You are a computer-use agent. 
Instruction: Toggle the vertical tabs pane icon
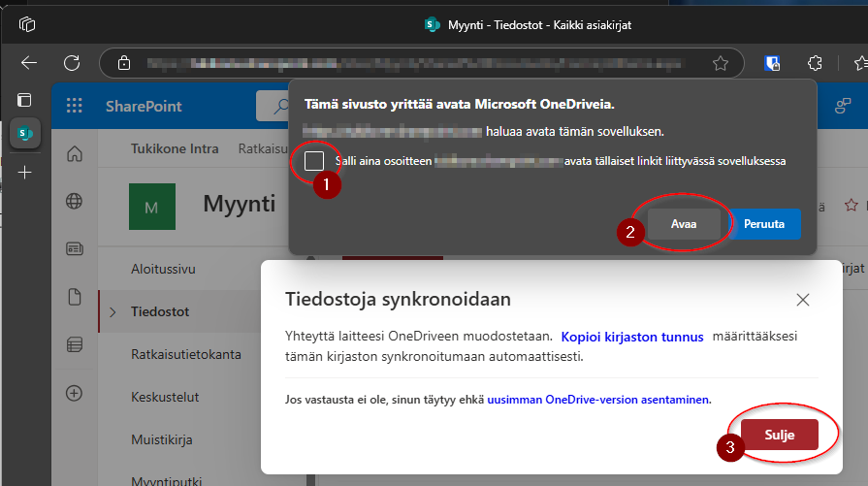[24, 100]
